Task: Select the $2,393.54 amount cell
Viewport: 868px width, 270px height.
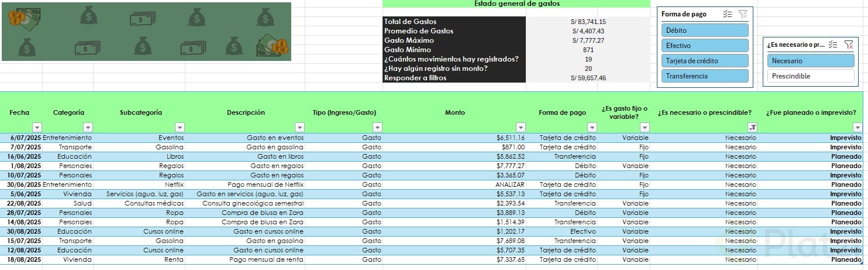Action: pyautogui.click(x=454, y=203)
